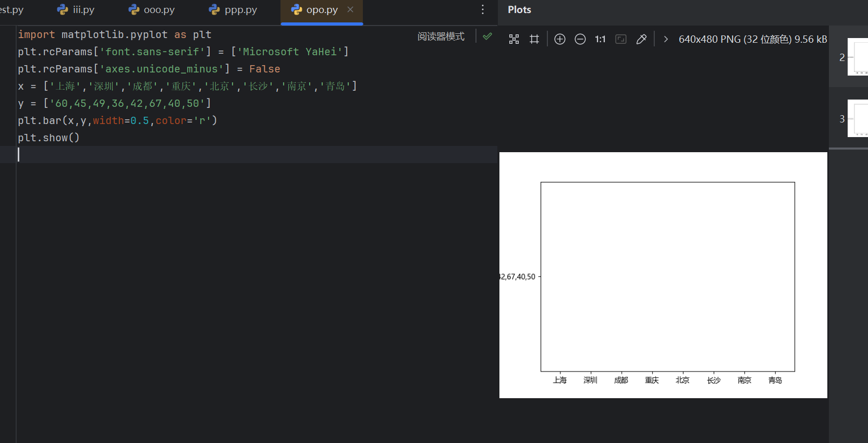The height and width of the screenshot is (443, 868).
Task: Zoom in on the plot image
Action: pos(560,39)
